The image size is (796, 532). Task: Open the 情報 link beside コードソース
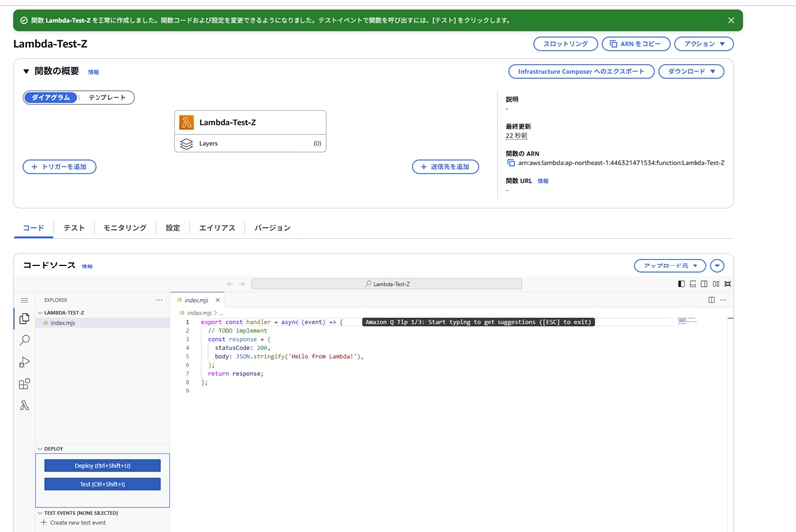87,266
